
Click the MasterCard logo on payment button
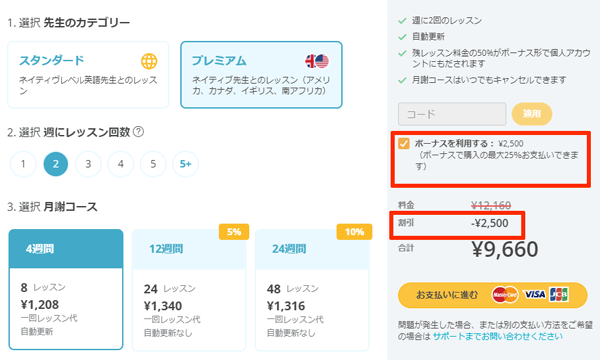pos(505,295)
